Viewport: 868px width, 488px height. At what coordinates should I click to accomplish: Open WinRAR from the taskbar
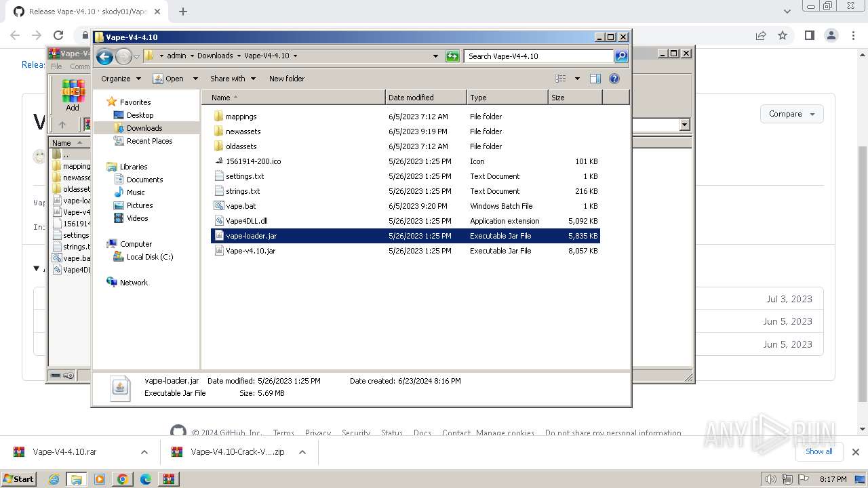[168, 479]
